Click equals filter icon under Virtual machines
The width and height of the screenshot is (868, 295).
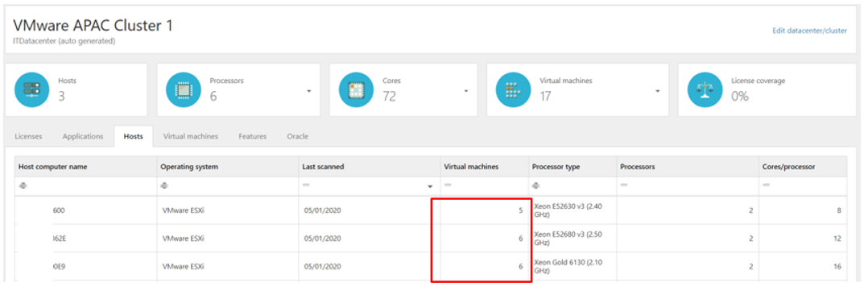[x=448, y=185]
